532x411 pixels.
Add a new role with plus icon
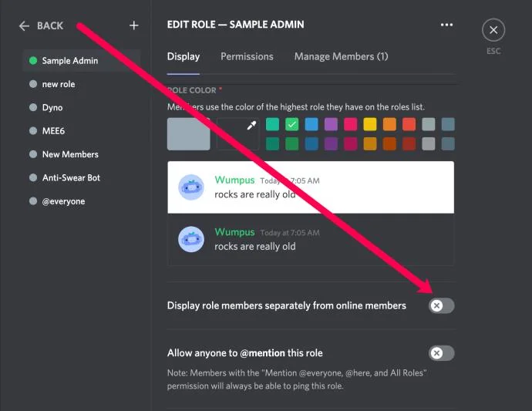pos(133,25)
